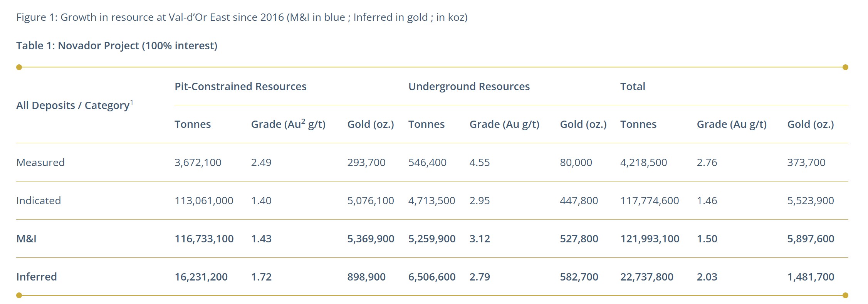Click the Measured total grade 2.76

pos(707,163)
